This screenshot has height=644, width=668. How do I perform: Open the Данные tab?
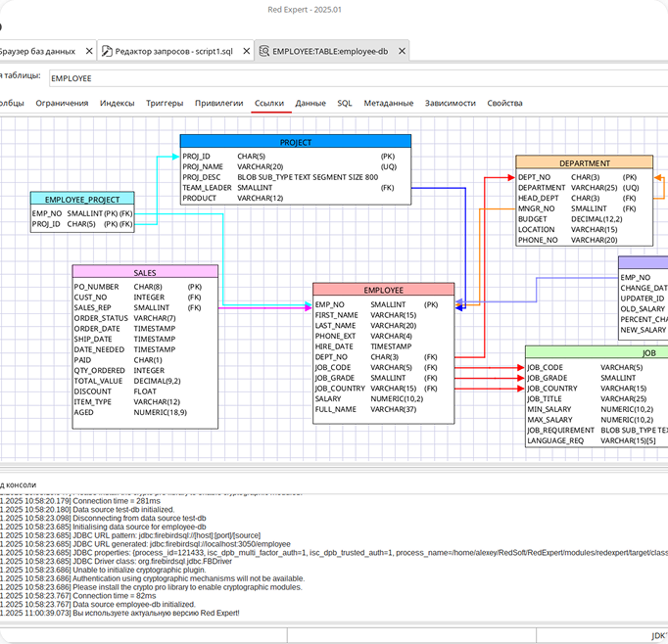point(310,103)
